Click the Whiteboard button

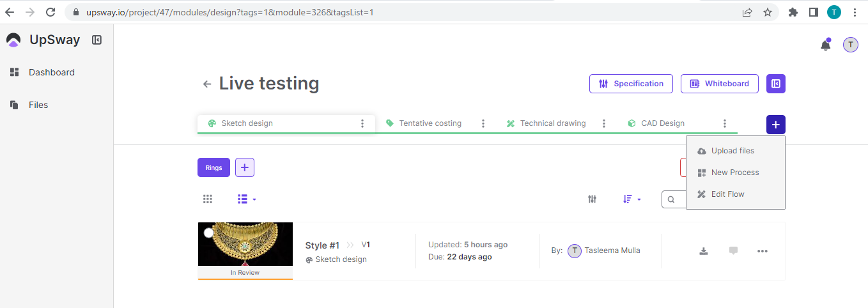pyautogui.click(x=719, y=84)
